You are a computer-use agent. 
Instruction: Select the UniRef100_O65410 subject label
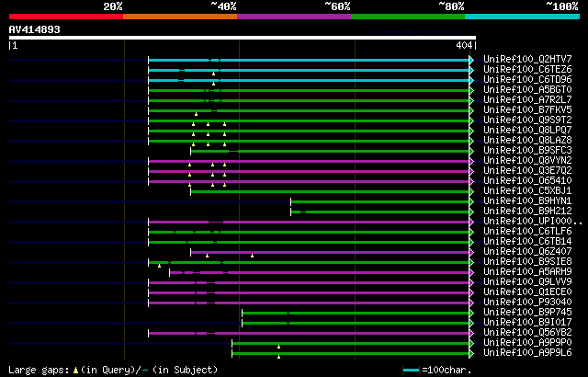[527, 181]
